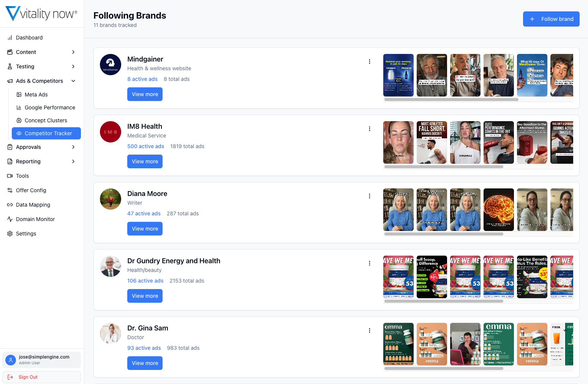This screenshot has height=384, width=588.
Task: Open IM8 'Most Athletes Fall Short' ad thumbnail
Action: (432, 142)
